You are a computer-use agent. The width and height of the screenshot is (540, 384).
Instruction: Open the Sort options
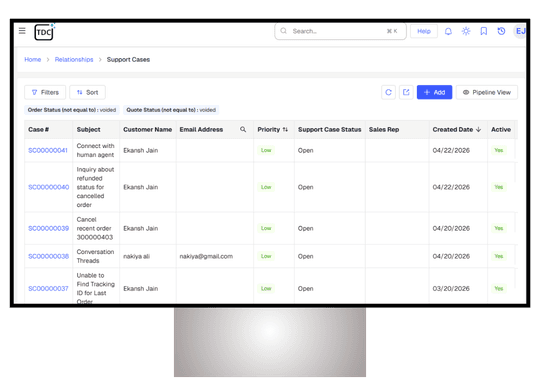[x=87, y=92]
